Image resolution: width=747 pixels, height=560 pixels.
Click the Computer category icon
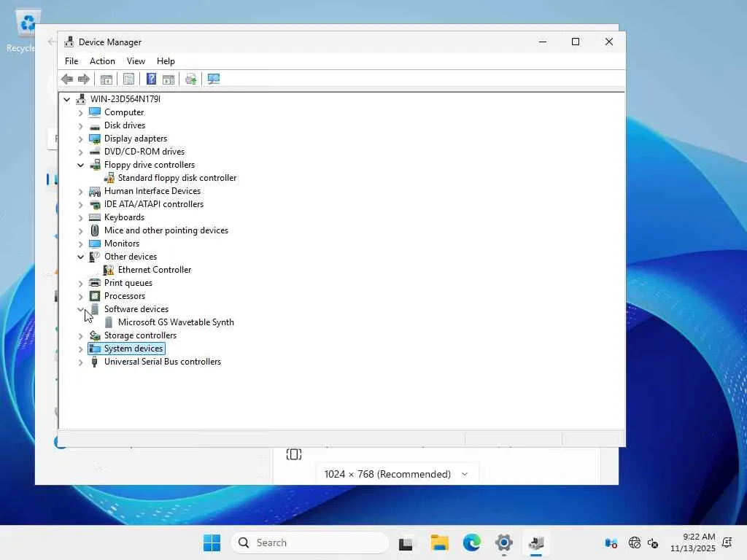tap(95, 112)
